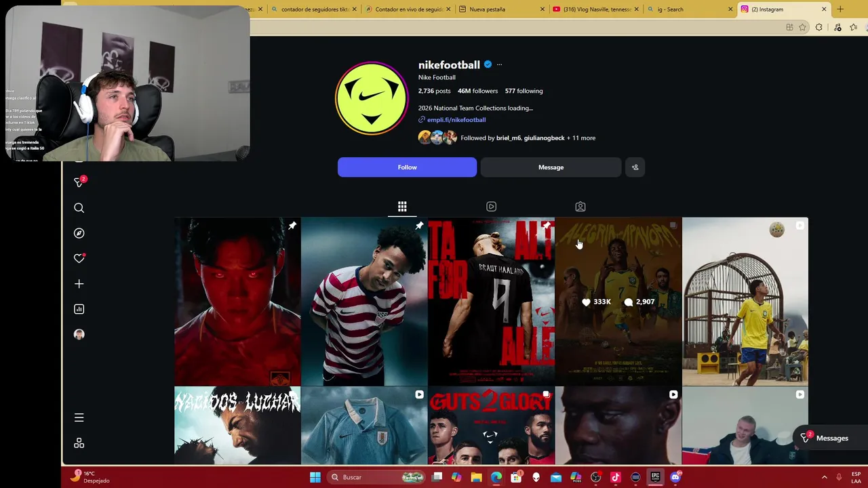Open the browser favorites list icon
868x488 pixels.
tap(853, 27)
